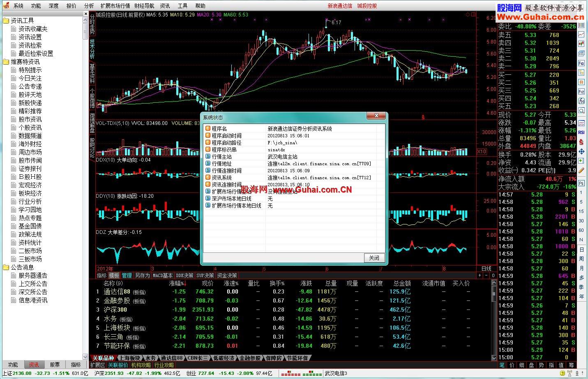Open the 帮助 menu

tap(200, 6)
